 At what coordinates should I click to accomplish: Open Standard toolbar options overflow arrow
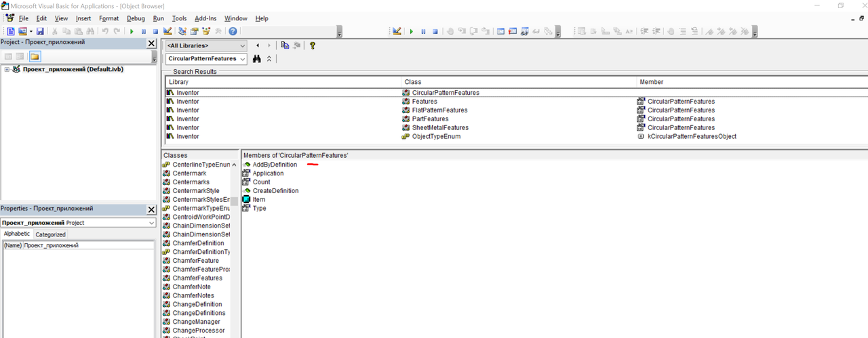(x=340, y=32)
